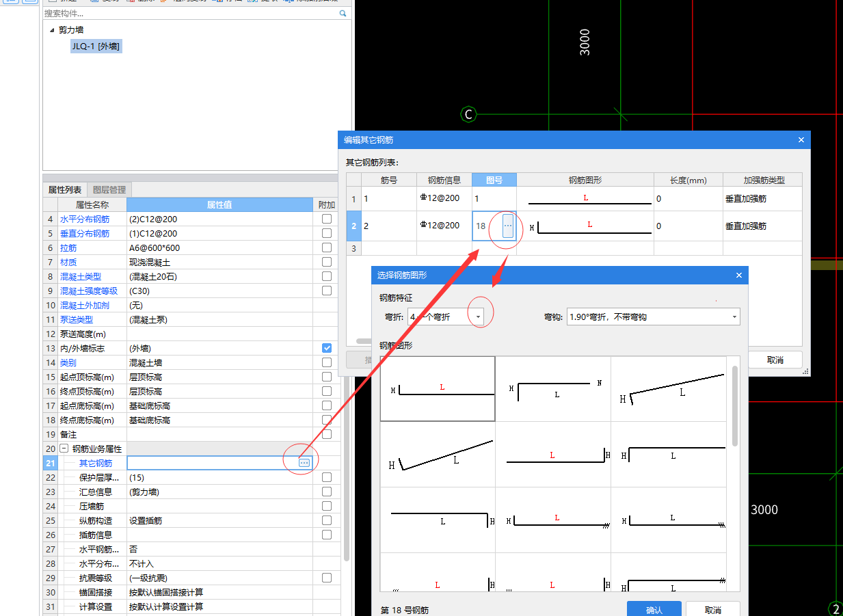The height and width of the screenshot is (616, 843).
Task: Close the 编辑其它钢筋 dialog
Action: tap(801, 139)
